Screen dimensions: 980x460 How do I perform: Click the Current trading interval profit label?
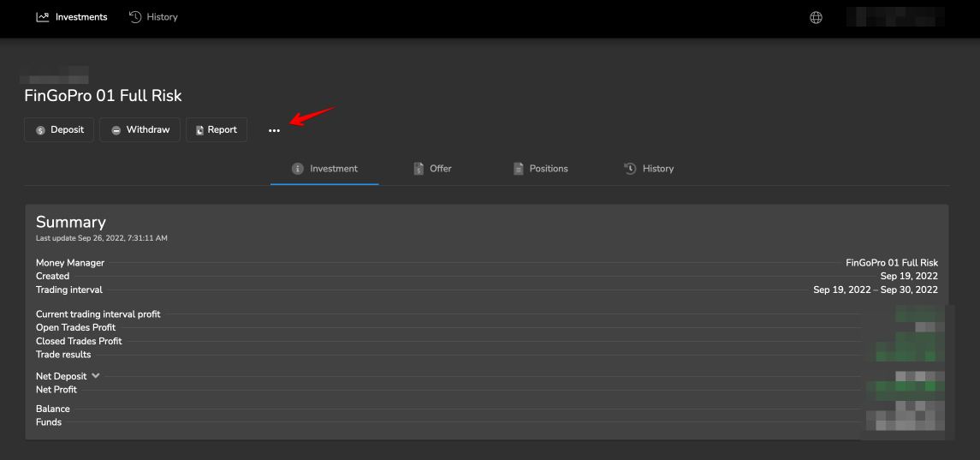[98, 314]
